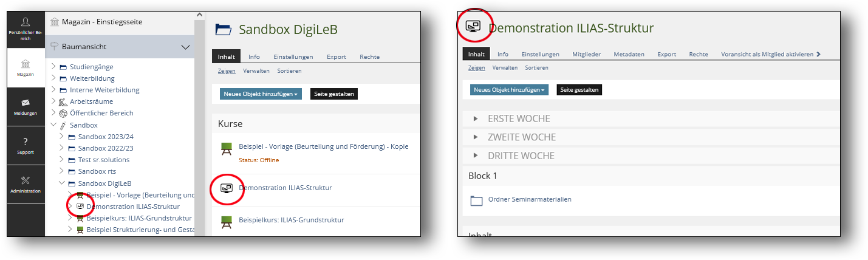Click the Magazin sidebar icon

coord(26,64)
